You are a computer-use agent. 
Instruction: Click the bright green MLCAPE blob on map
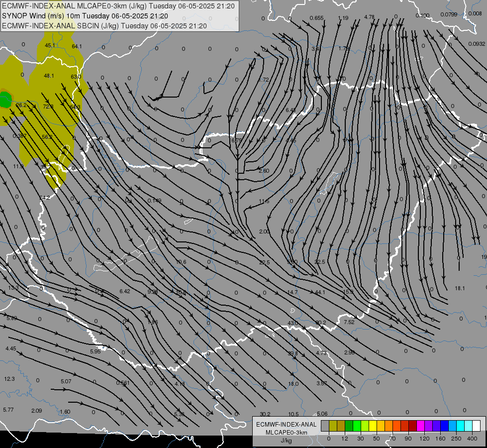click(x=5, y=100)
